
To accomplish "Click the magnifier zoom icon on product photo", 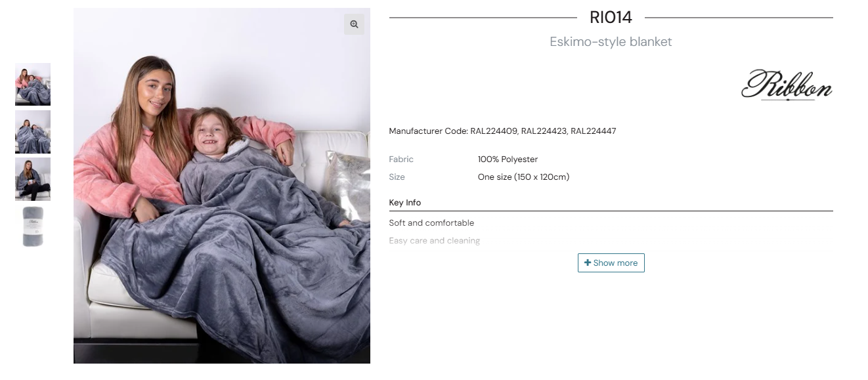I will click(354, 24).
